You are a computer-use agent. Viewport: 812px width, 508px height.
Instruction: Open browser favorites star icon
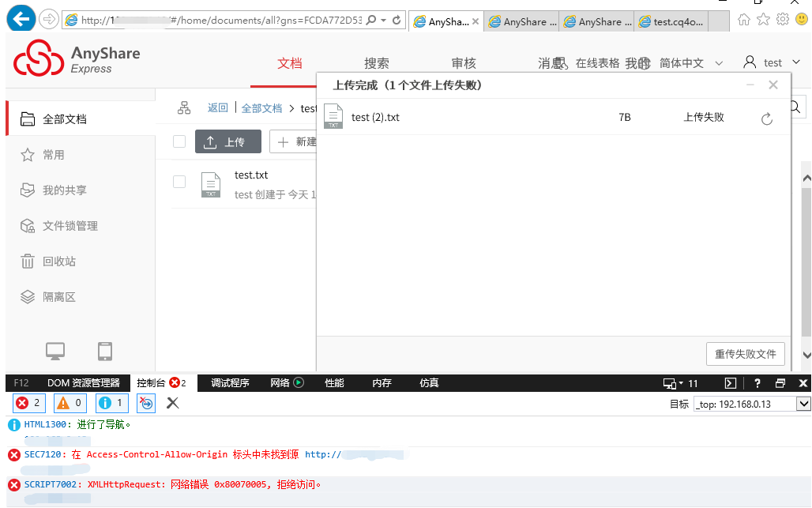point(763,20)
